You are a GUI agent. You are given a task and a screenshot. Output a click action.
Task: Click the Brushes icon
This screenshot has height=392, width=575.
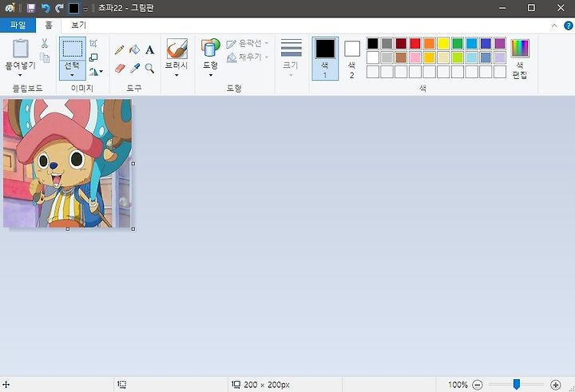point(176,49)
